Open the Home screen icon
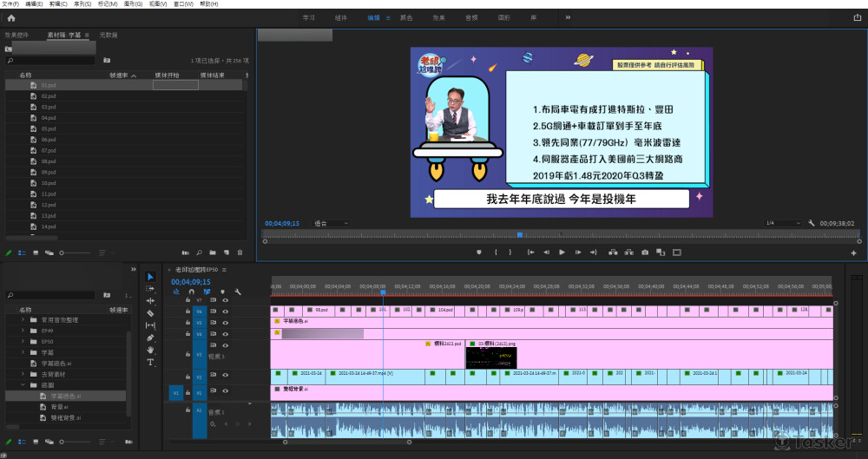The image size is (868, 459). coord(10,16)
